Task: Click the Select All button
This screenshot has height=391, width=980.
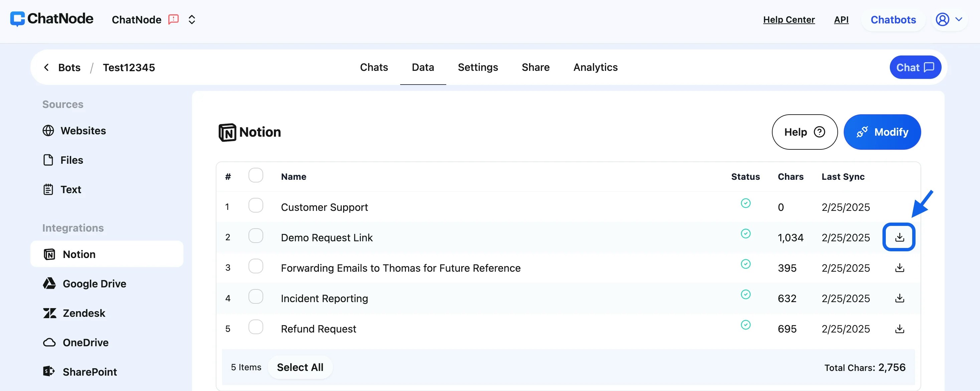Action: point(300,367)
